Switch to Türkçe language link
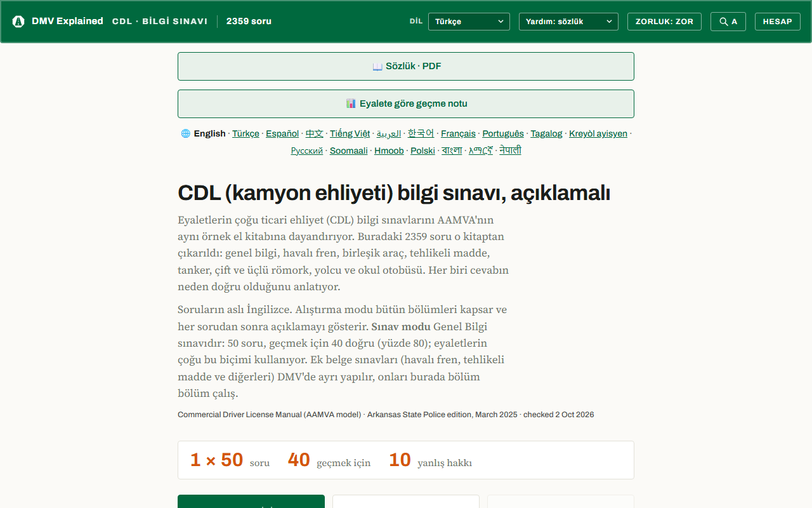The image size is (812, 508). pyautogui.click(x=246, y=134)
